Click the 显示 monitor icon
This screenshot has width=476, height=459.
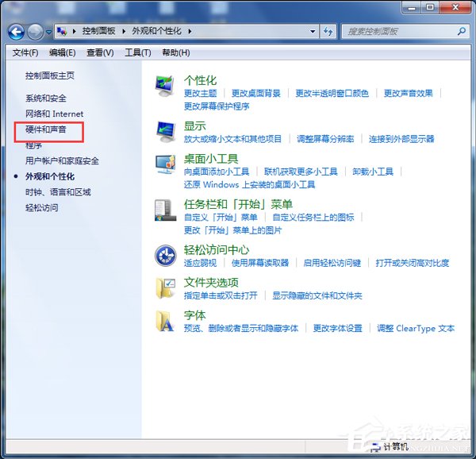click(x=166, y=132)
